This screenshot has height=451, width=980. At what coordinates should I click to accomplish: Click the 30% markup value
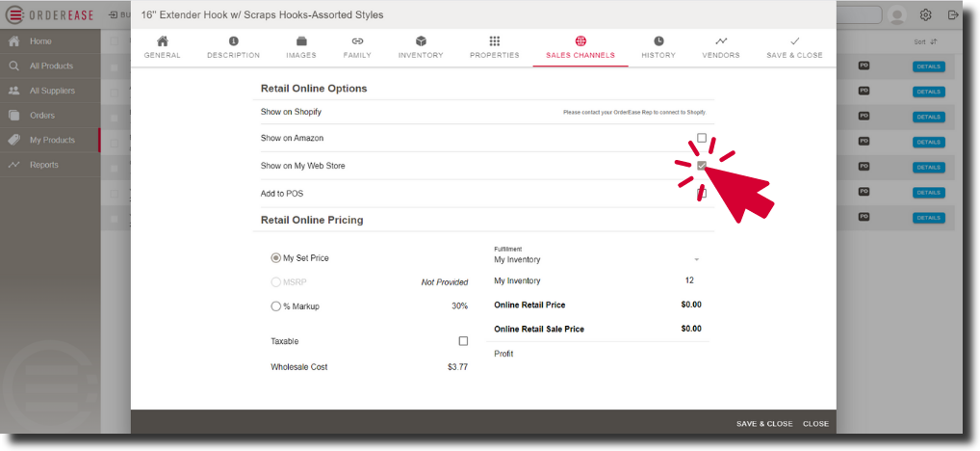click(x=460, y=306)
